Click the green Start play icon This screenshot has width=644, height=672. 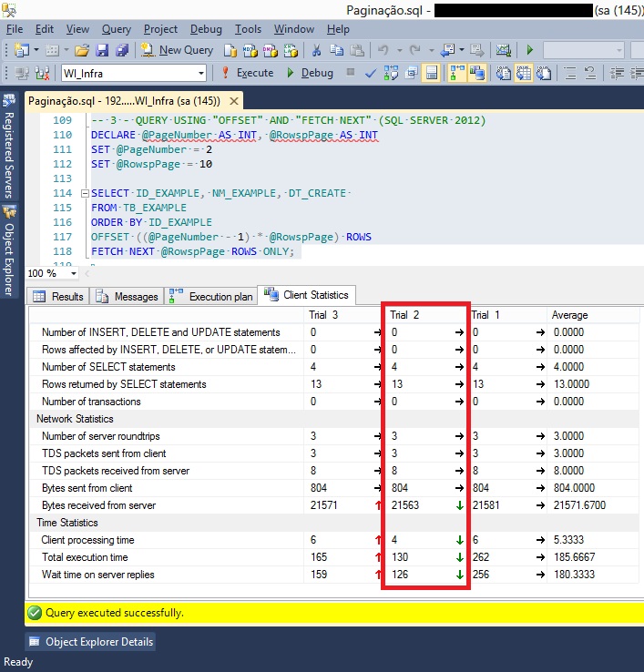(x=530, y=50)
